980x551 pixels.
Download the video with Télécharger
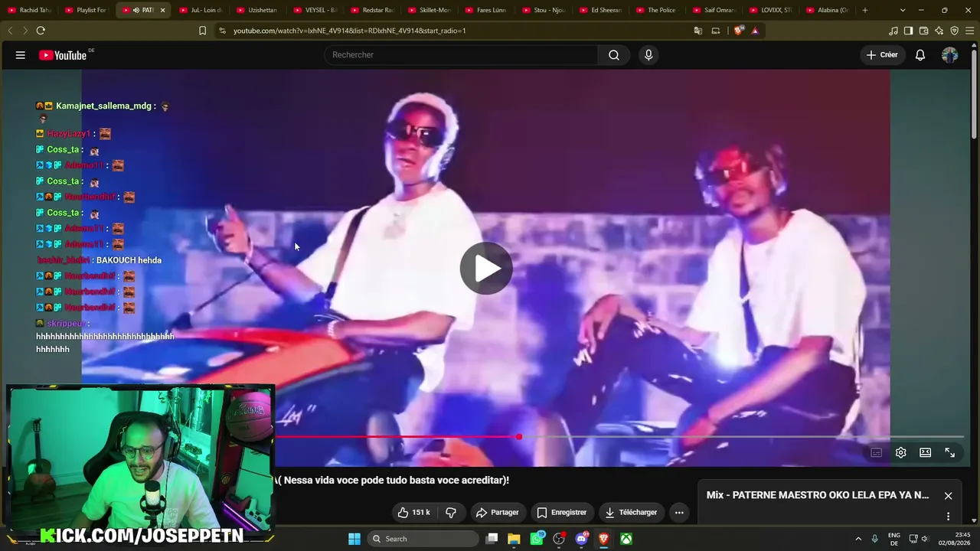[x=632, y=513]
